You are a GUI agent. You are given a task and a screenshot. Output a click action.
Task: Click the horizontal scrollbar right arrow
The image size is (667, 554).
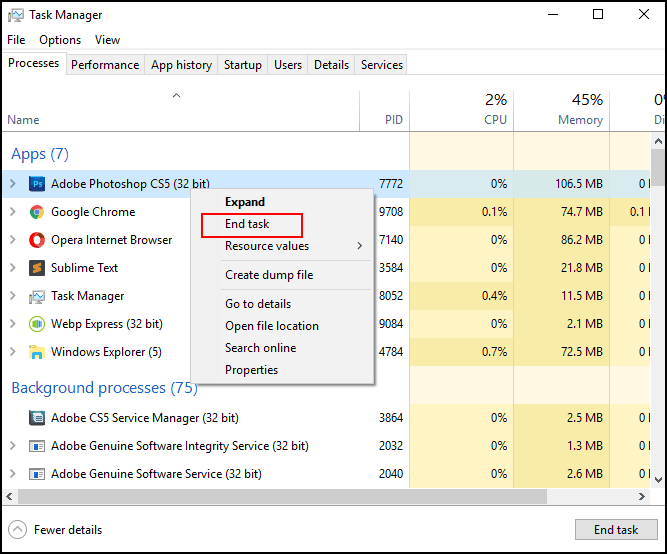click(642, 497)
